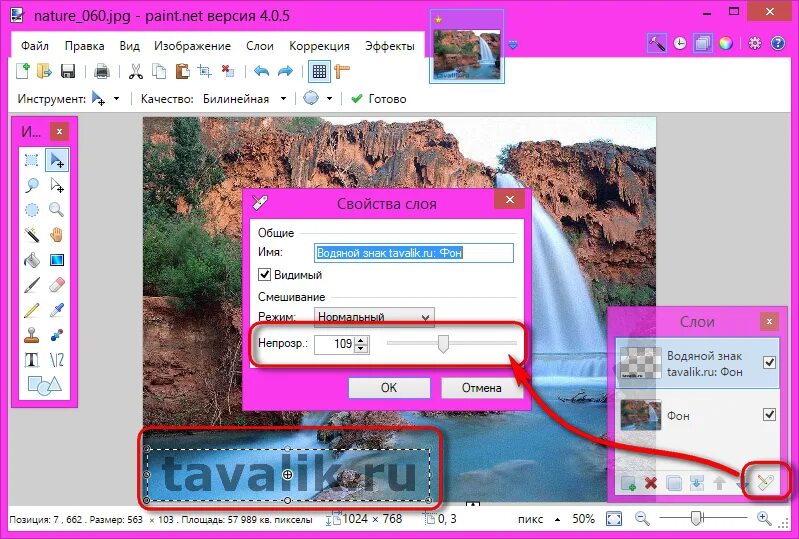Toggle the Colors window with the color wheel icon
This screenshot has height=539, width=799.
point(726,43)
